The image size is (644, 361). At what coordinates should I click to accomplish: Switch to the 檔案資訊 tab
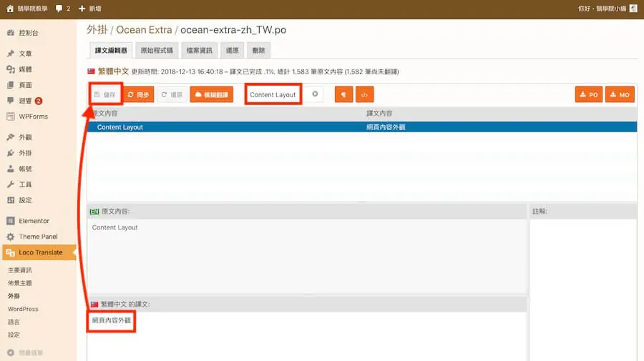click(199, 51)
